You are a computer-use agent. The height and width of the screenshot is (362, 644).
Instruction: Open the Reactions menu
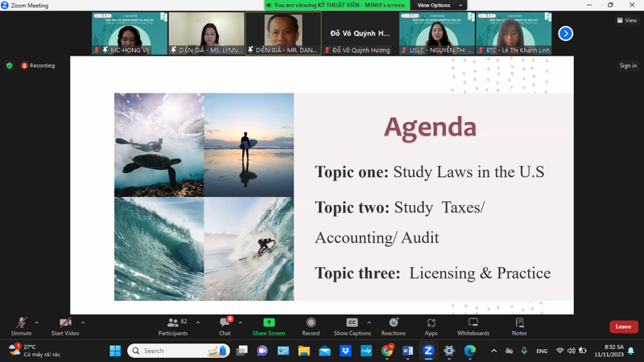tap(393, 325)
